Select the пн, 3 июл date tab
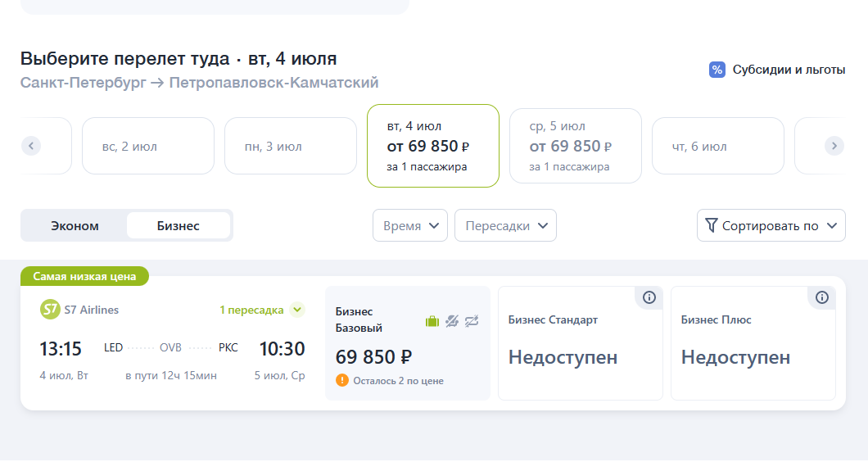Image resolution: width=868 pixels, height=462 pixels. tap(291, 146)
